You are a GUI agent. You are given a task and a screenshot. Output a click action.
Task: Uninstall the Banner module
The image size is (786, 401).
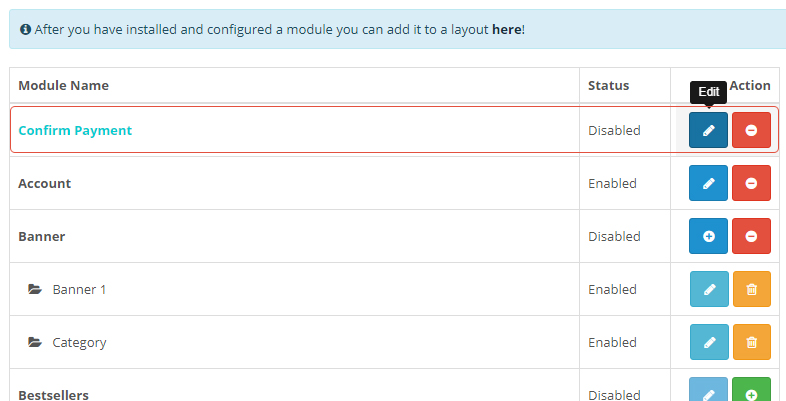[x=751, y=236]
